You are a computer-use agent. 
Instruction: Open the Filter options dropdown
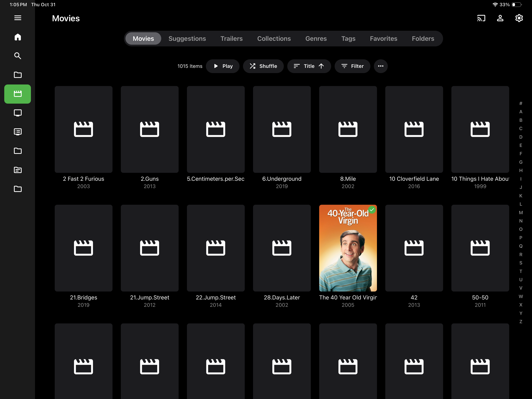click(x=352, y=66)
